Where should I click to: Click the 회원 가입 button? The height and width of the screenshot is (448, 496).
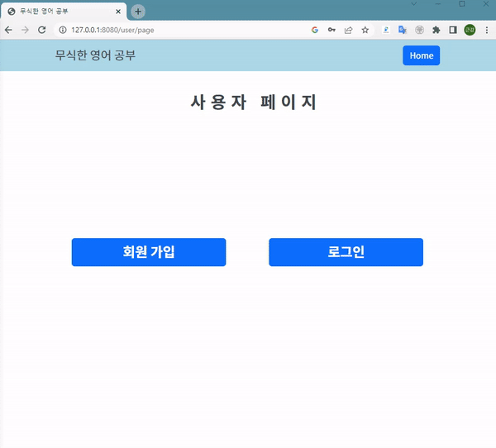pos(149,252)
